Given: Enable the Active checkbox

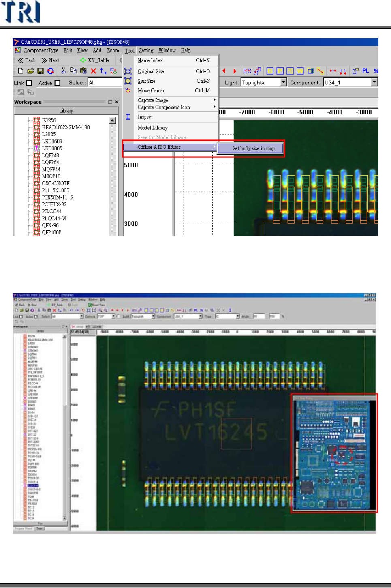Looking at the screenshot, I should pyautogui.click(x=58, y=83).
